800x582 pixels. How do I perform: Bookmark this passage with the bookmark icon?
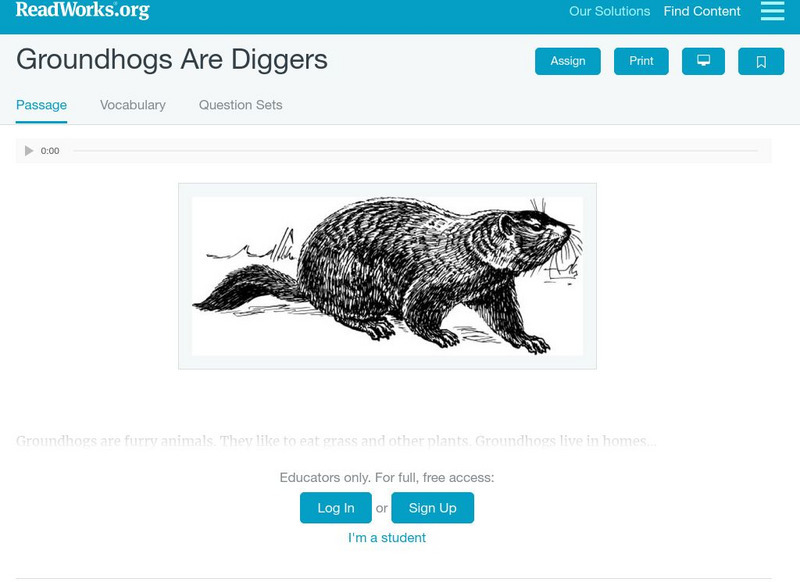tap(761, 61)
